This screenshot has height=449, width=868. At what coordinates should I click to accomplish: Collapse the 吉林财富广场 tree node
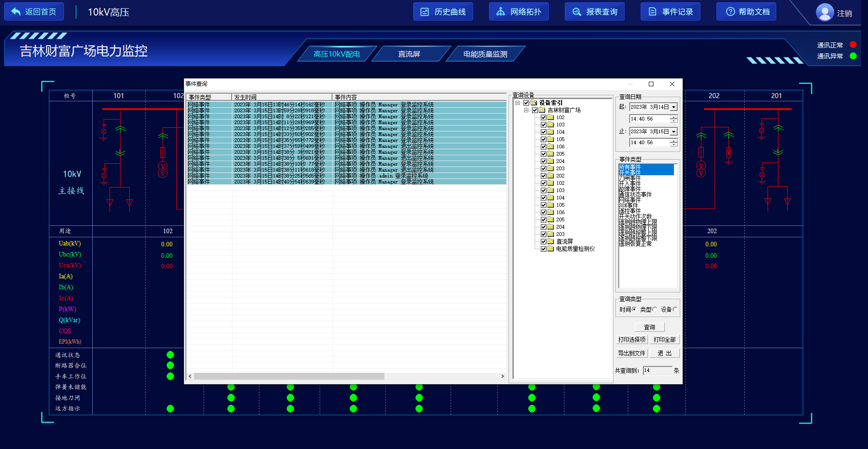click(x=526, y=110)
